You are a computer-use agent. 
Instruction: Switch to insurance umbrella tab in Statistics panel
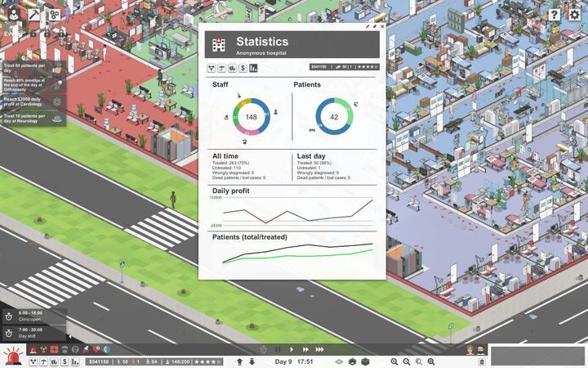pyautogui.click(x=222, y=68)
